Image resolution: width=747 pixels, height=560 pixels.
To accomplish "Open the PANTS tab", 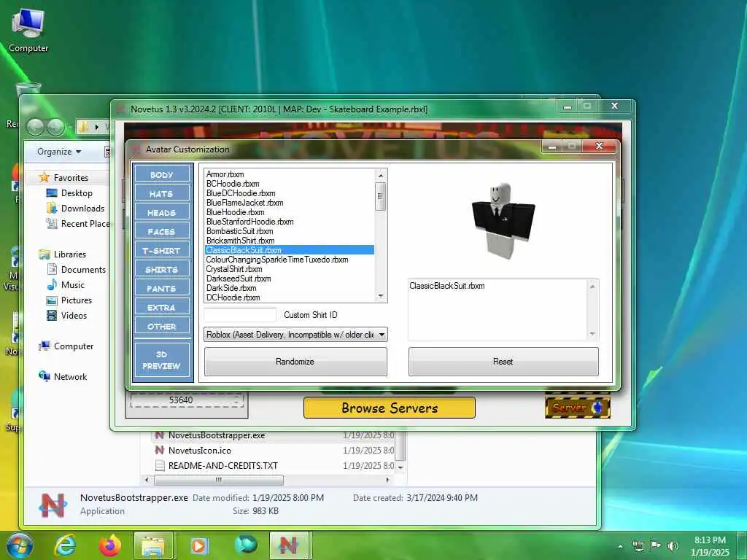I will [162, 289].
